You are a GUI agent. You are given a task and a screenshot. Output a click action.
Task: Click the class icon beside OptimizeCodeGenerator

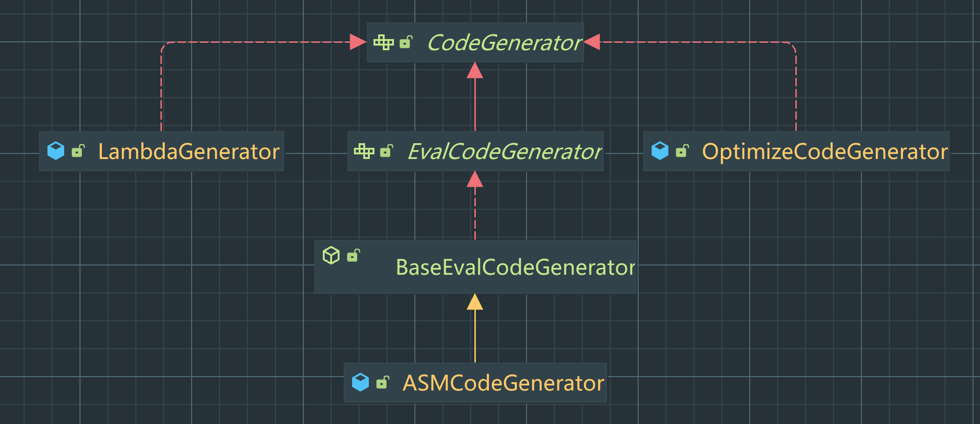(x=660, y=151)
